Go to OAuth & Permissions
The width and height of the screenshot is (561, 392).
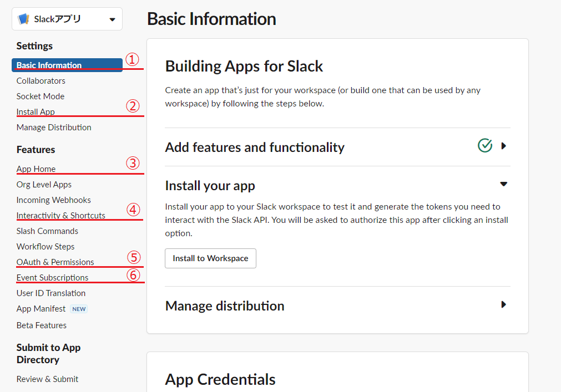click(55, 262)
